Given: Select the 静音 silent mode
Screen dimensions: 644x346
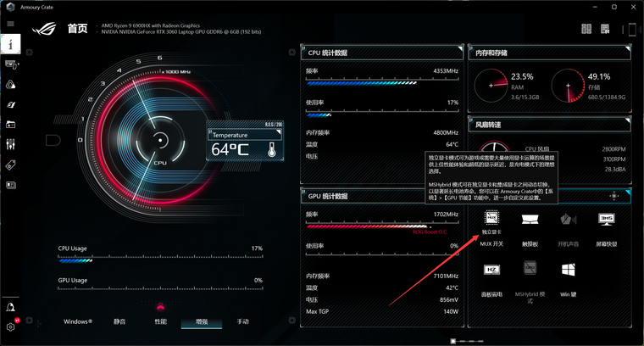Looking at the screenshot, I should 119,321.
